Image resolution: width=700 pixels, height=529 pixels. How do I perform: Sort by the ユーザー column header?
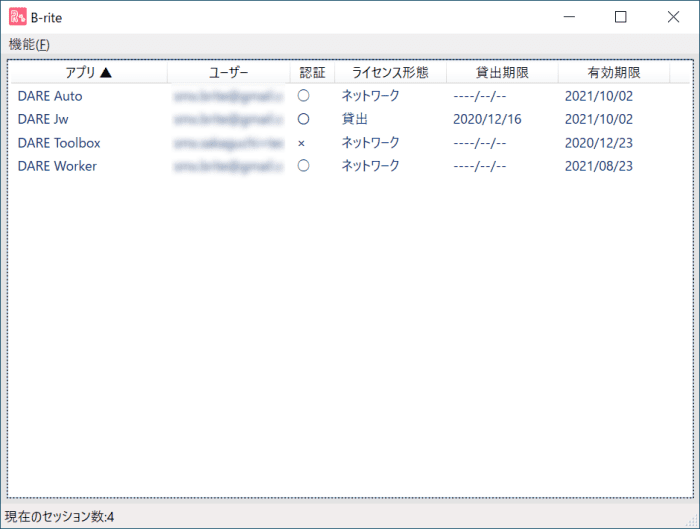[x=229, y=72]
